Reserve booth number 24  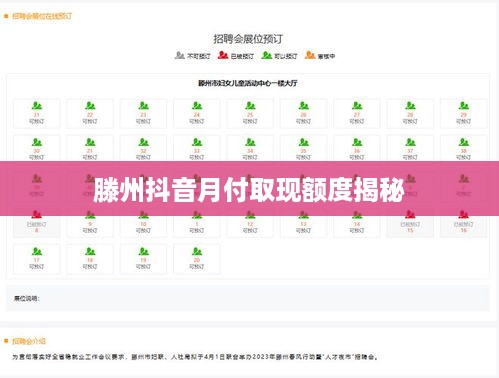click(x=197, y=113)
